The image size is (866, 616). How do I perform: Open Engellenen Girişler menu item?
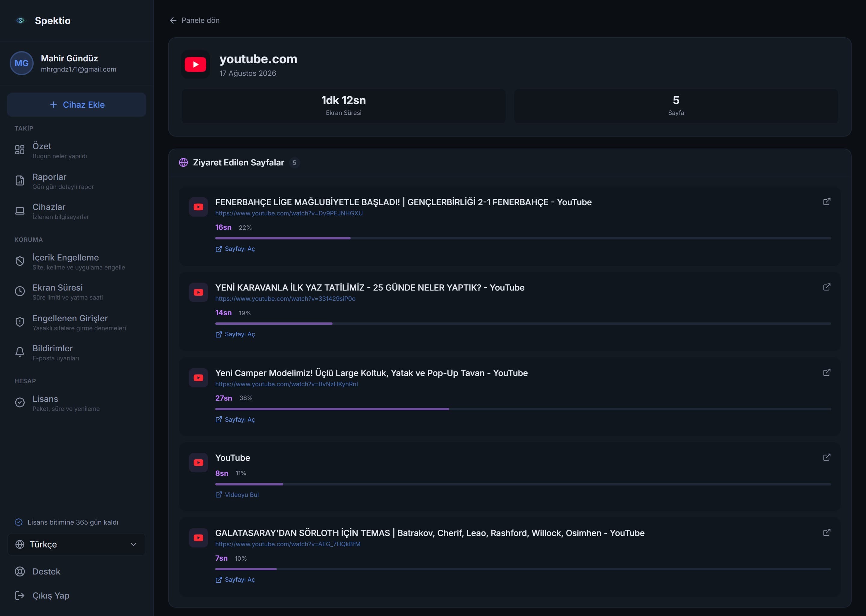pos(77,322)
